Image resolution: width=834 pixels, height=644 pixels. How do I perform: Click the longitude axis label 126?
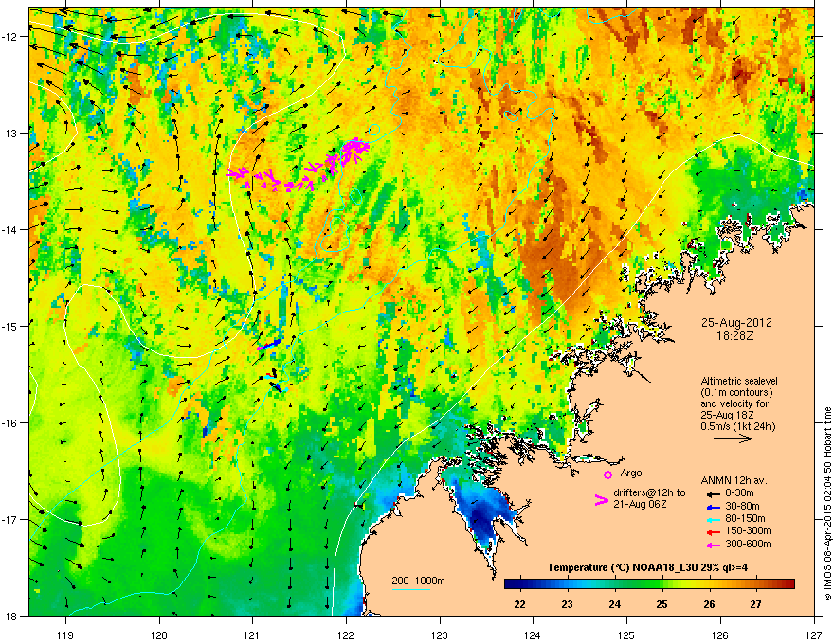pyautogui.click(x=720, y=635)
